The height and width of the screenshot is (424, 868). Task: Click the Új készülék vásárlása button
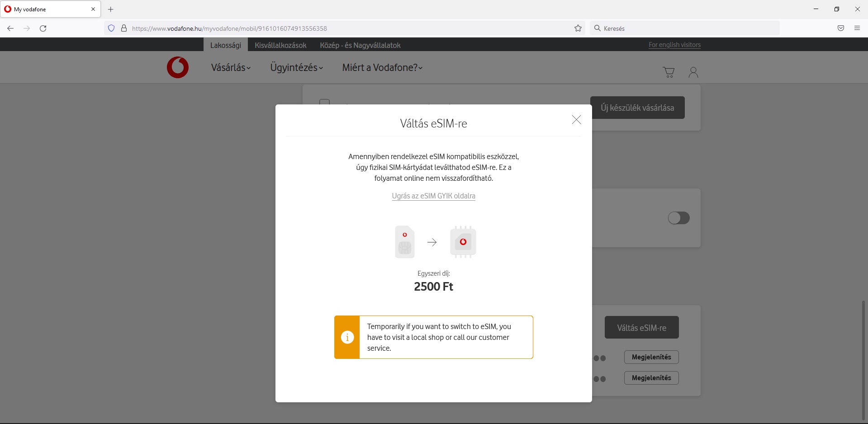637,108
